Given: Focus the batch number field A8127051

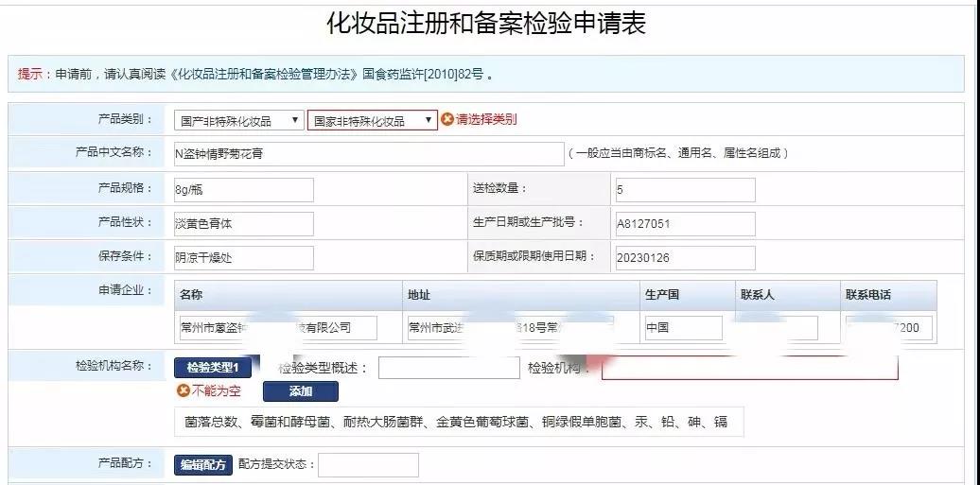Looking at the screenshot, I should click(685, 224).
